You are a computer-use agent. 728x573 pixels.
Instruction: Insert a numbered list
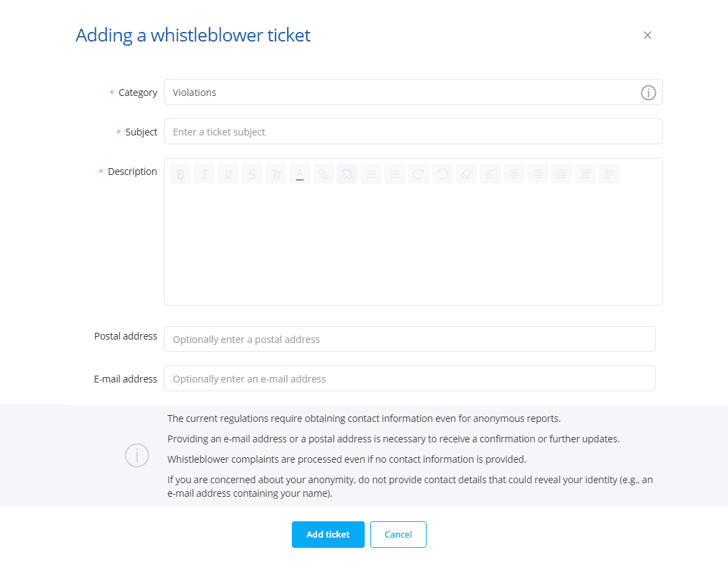tap(395, 174)
